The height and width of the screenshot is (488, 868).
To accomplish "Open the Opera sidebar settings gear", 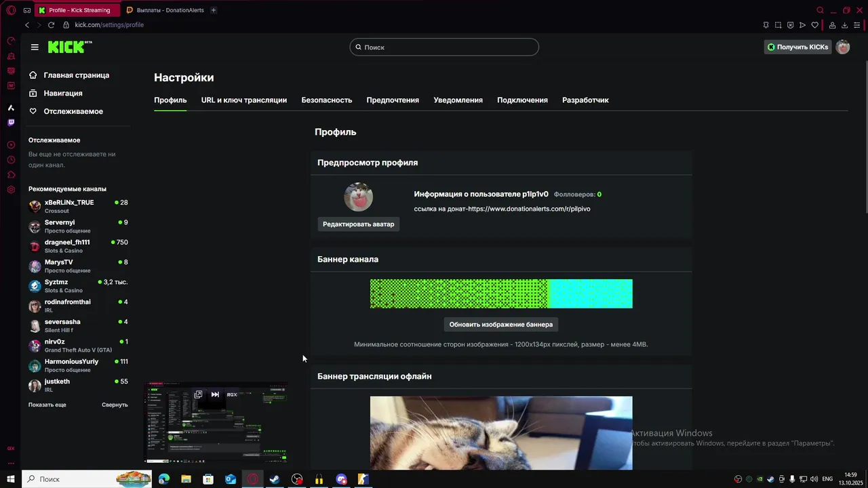I will tap(11, 190).
